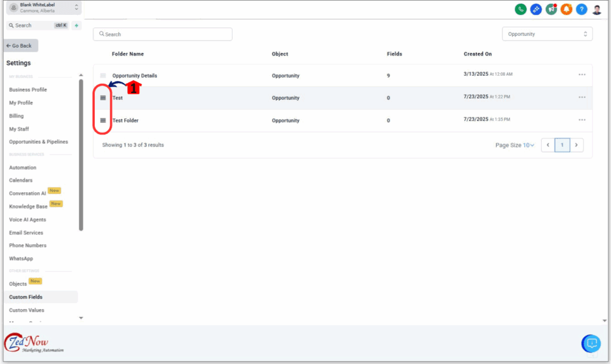Open the user profile avatar
The image size is (611, 364).
click(597, 9)
